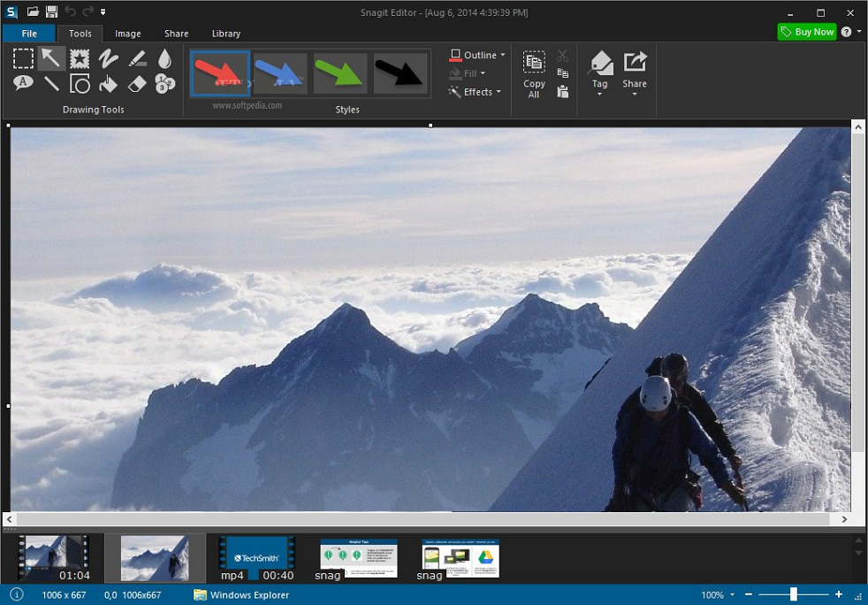Viewport: 868px width, 605px height.
Task: Select the Stamp tool
Action: pos(80,58)
